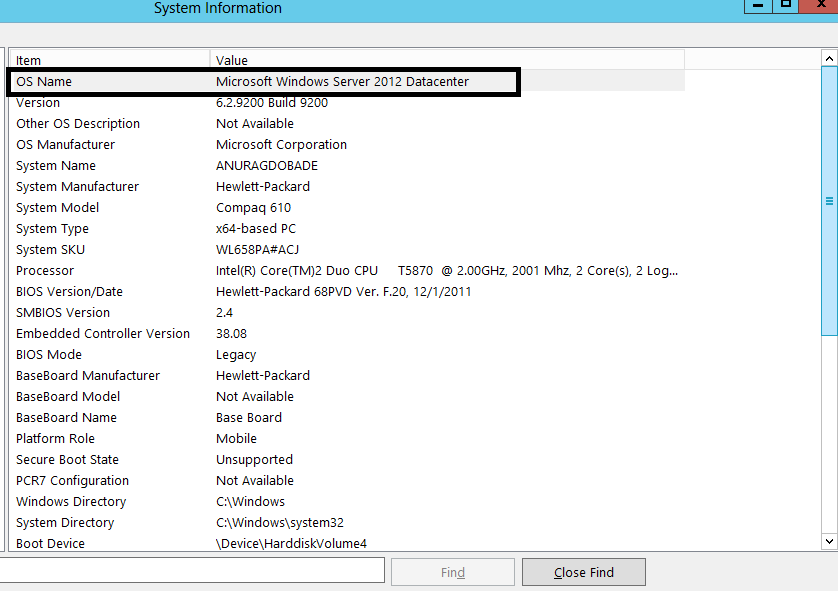Click the value WL658PA#ACJ
Image resolution: width=838 pixels, height=591 pixels.
(257, 250)
